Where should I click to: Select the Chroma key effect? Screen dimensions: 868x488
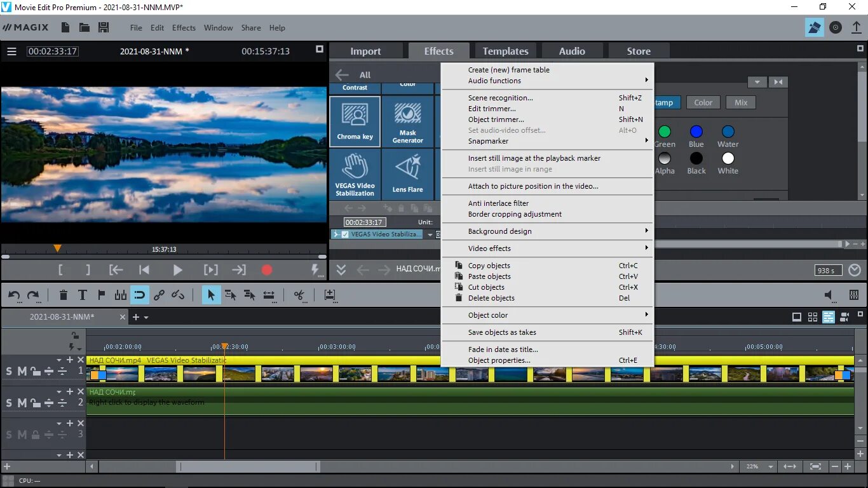tap(355, 121)
